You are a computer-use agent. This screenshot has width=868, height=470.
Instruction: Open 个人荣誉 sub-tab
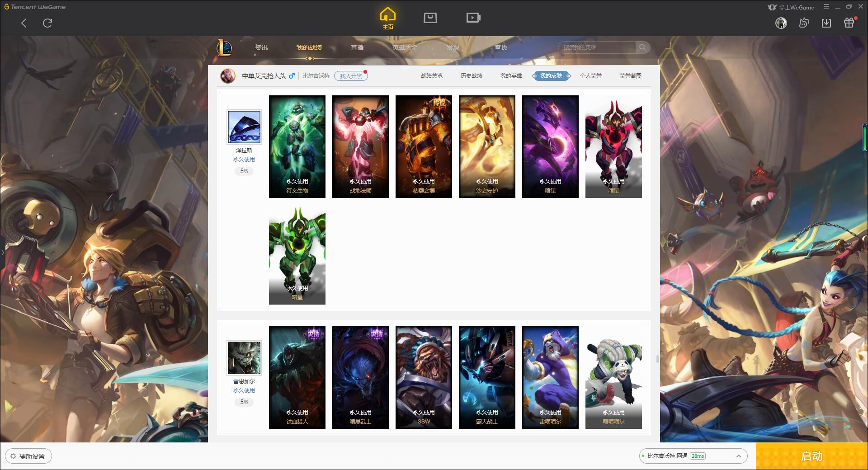coord(591,76)
